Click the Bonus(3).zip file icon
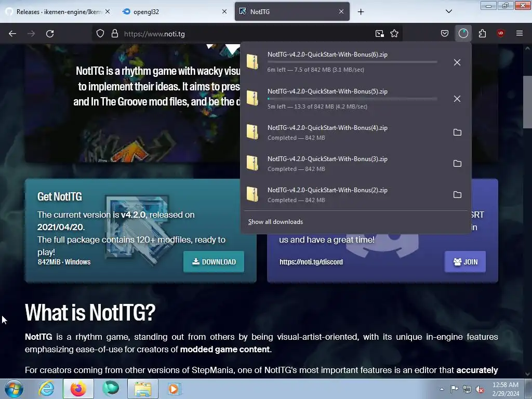 [x=252, y=163]
